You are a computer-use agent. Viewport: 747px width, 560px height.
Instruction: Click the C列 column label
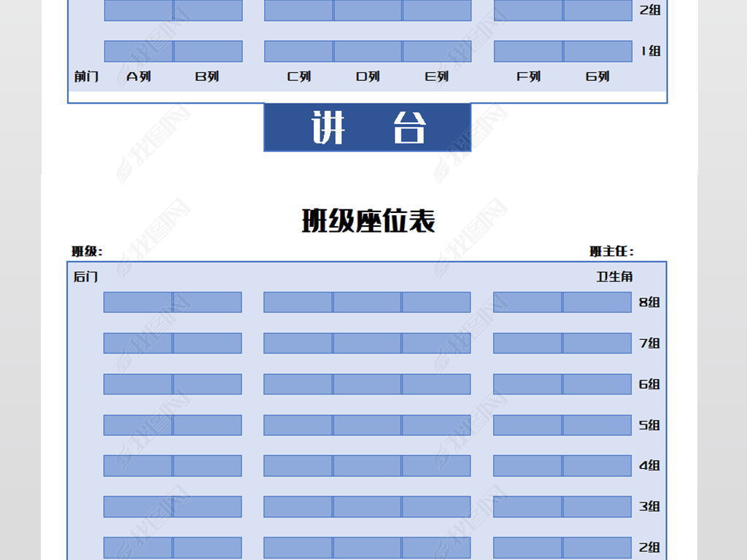(x=299, y=77)
